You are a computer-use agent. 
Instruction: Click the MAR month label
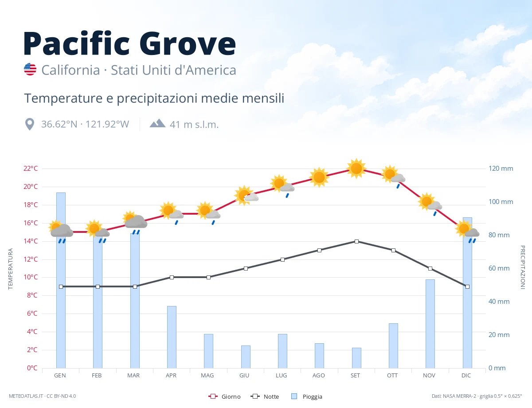[x=133, y=376]
